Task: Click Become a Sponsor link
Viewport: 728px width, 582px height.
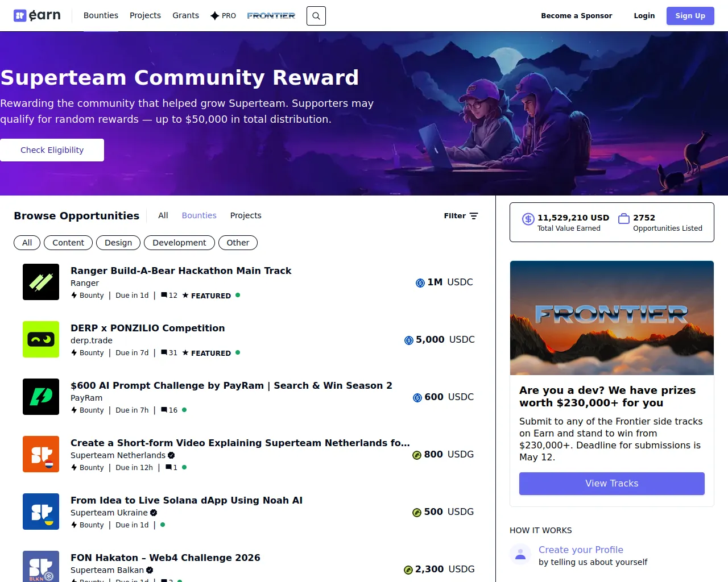Action: tap(577, 16)
